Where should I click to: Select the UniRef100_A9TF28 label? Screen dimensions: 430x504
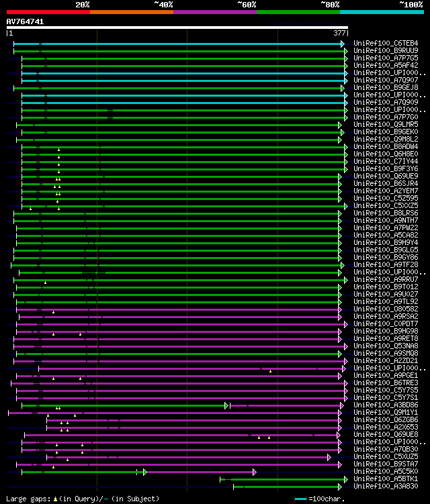click(386, 265)
